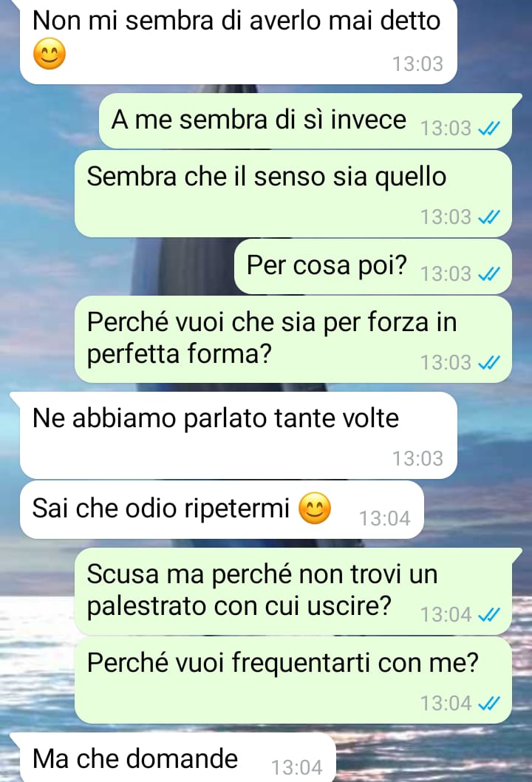Select the bubble 'A me sembra di sì invece'

pos(305,120)
